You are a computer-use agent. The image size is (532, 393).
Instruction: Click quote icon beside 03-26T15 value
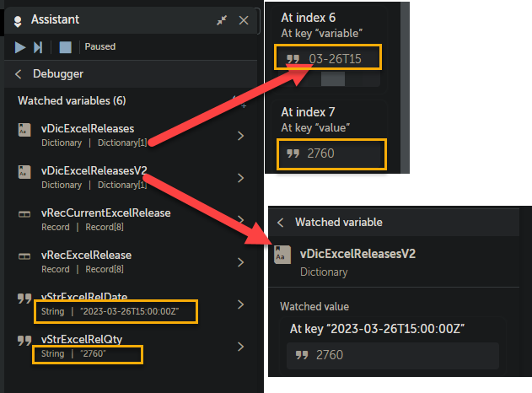[x=293, y=59]
